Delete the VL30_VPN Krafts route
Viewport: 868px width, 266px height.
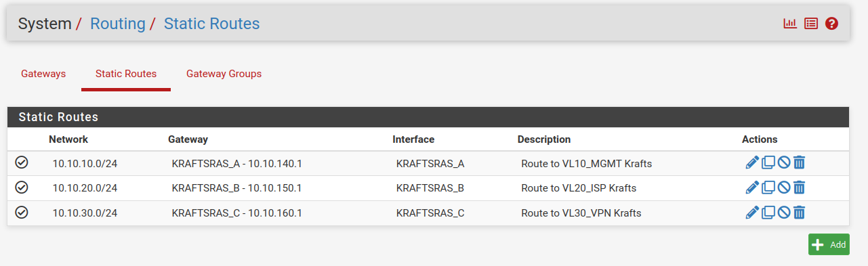tap(799, 213)
